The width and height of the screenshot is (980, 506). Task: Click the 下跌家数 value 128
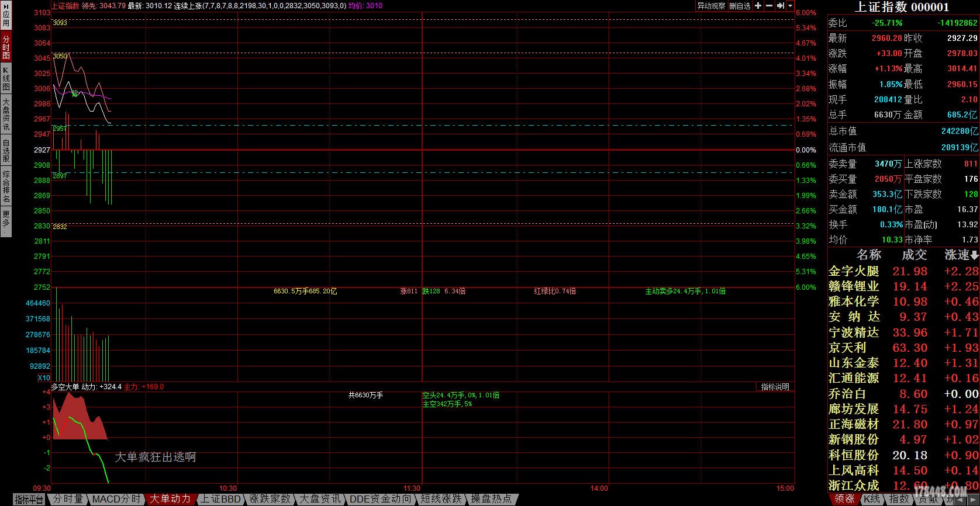coord(971,194)
